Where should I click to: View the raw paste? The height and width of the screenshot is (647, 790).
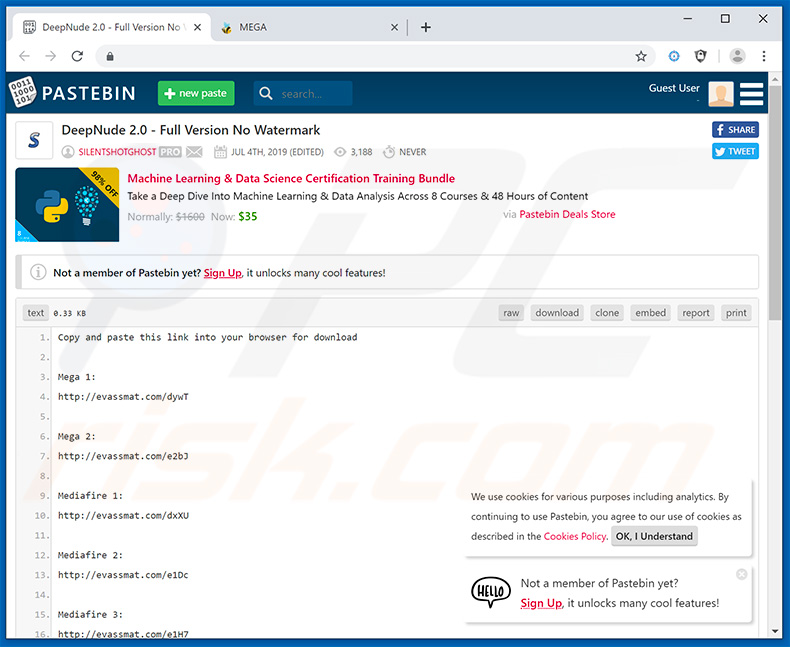click(511, 313)
